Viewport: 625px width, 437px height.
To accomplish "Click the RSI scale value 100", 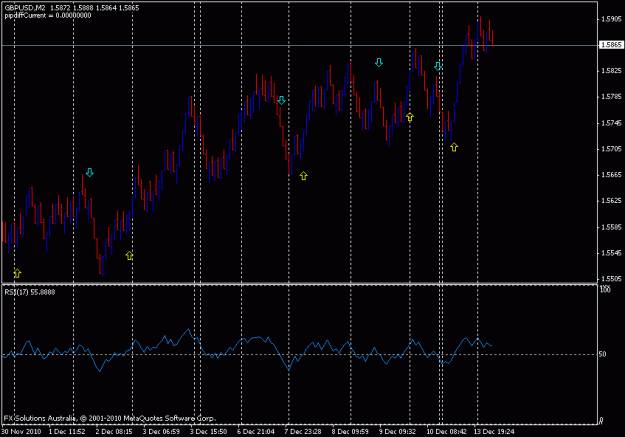I will [605, 289].
